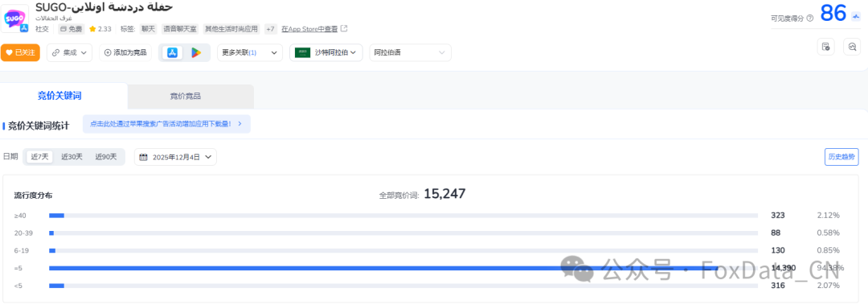Click the 20-39 popularity distribution bar
Image resolution: width=868 pixels, height=305 pixels.
[403, 233]
